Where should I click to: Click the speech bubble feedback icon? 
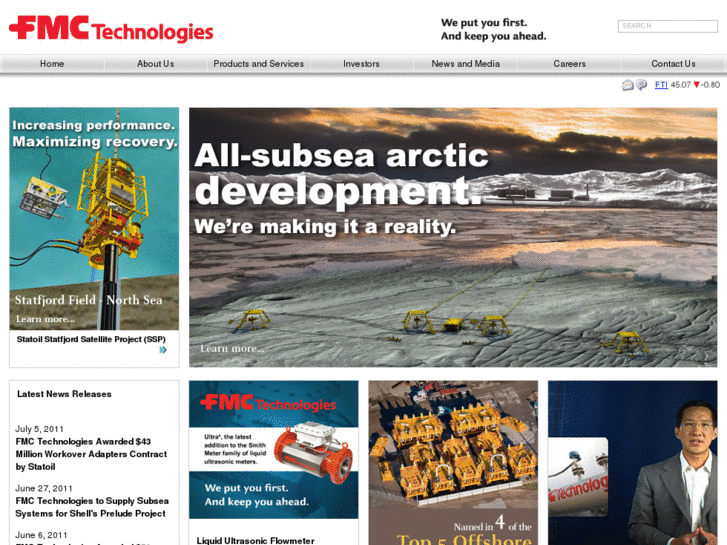click(641, 85)
